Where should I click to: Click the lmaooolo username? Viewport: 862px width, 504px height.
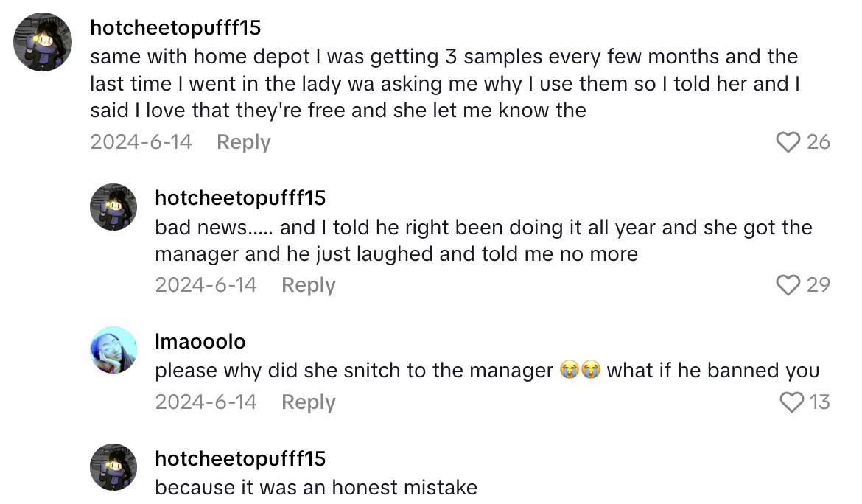click(200, 340)
